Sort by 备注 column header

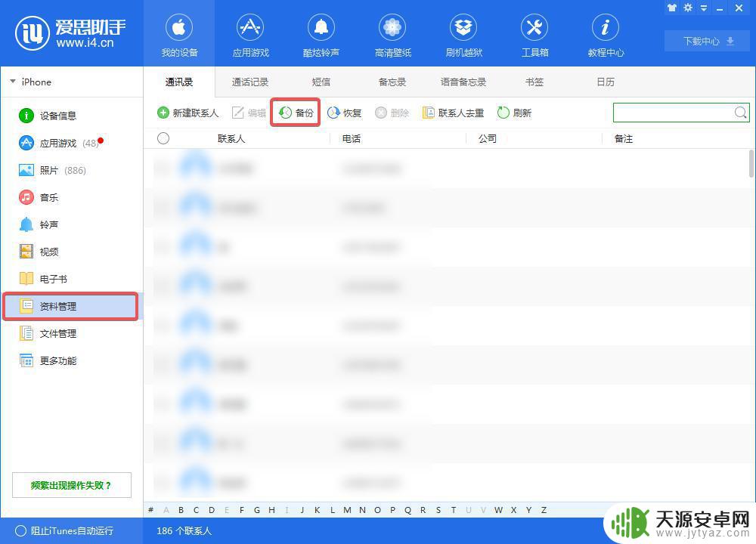[x=624, y=139]
